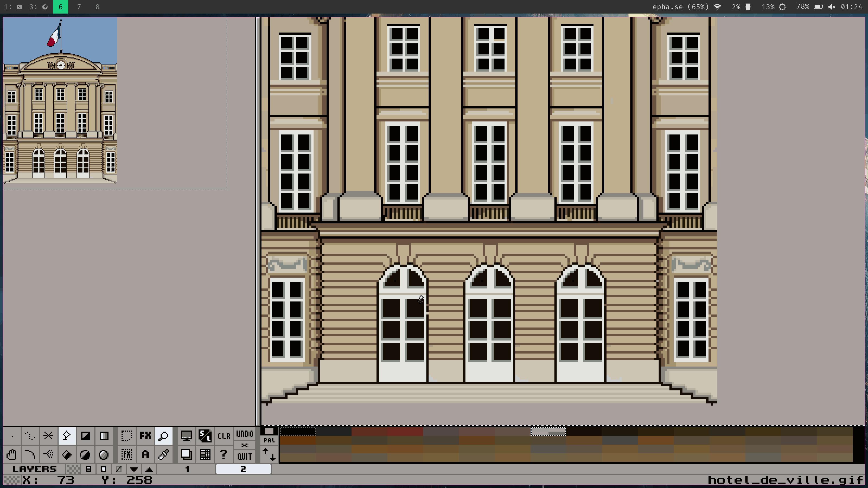
Task: Toggle the Magnifier zoom mode
Action: [164, 436]
